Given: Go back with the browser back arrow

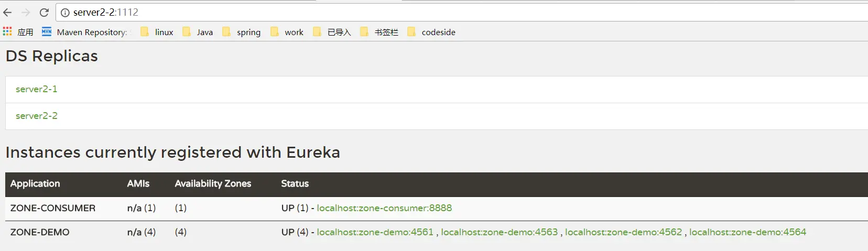Looking at the screenshot, I should coord(7,13).
